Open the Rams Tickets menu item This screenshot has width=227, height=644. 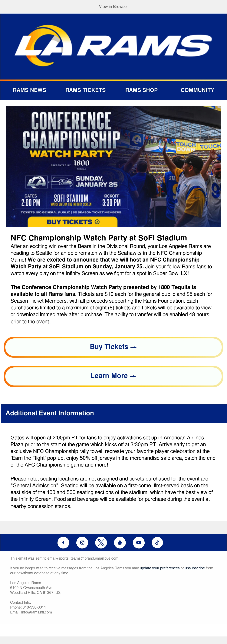86,90
